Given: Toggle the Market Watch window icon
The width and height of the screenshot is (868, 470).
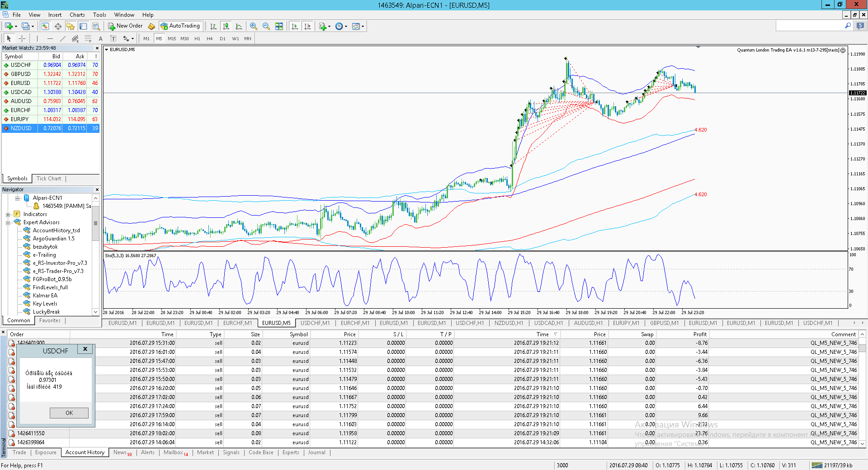Looking at the screenshot, I should 45,26.
